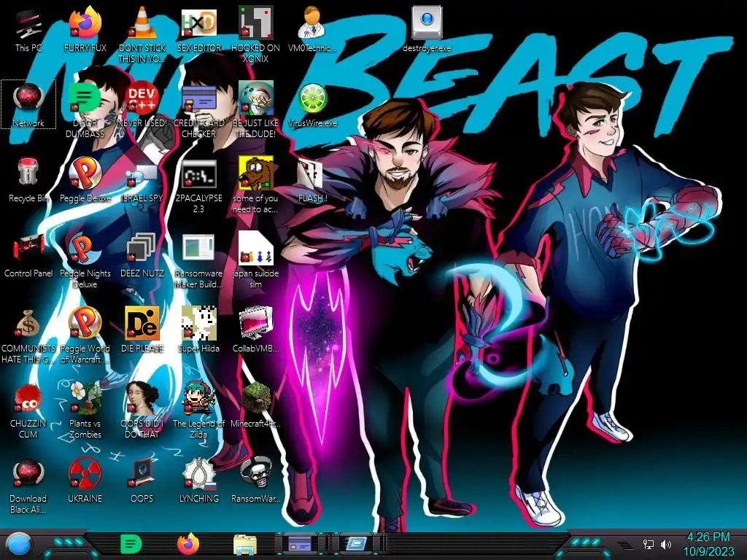
Task: Open Firefox from the taskbar
Action: click(x=188, y=544)
